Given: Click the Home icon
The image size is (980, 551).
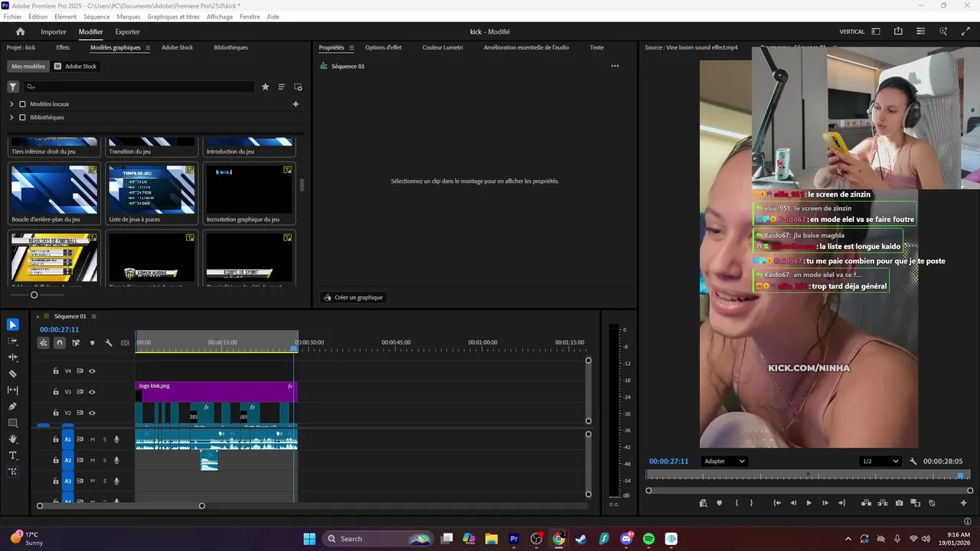Looking at the screenshot, I should [x=21, y=31].
